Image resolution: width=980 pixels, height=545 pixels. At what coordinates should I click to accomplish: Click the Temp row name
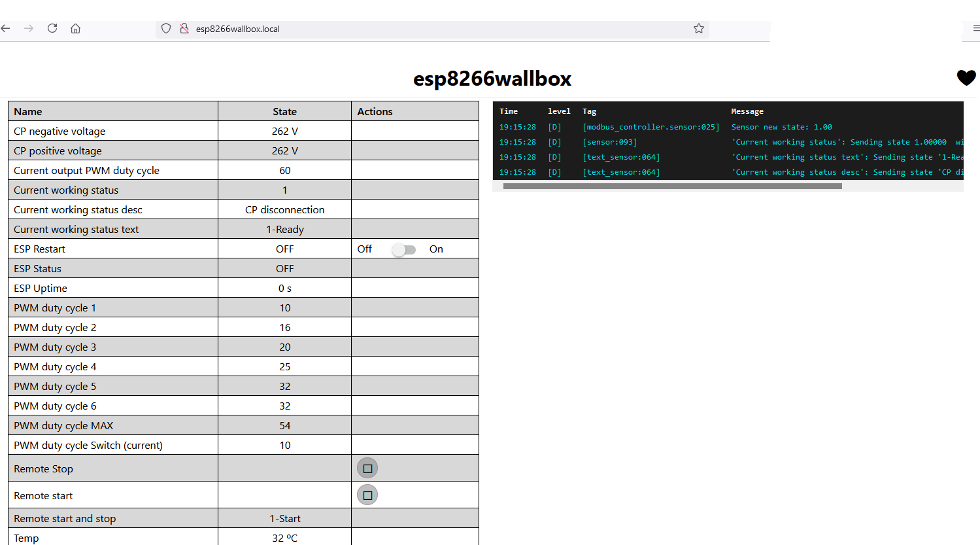(x=26, y=538)
